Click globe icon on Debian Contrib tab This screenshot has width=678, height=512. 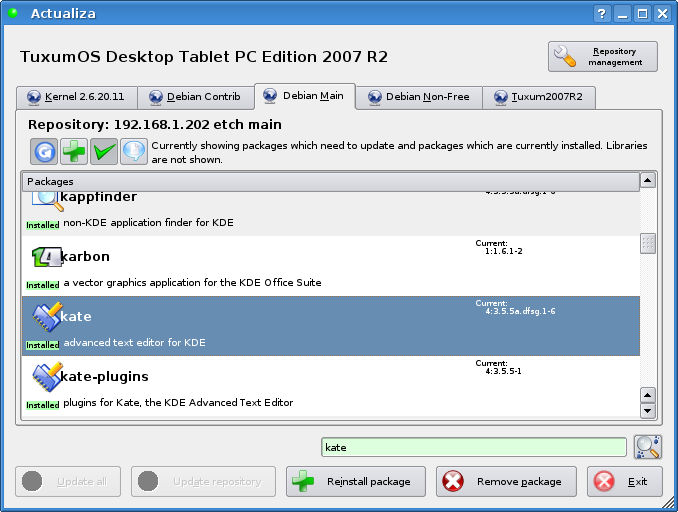(156, 97)
